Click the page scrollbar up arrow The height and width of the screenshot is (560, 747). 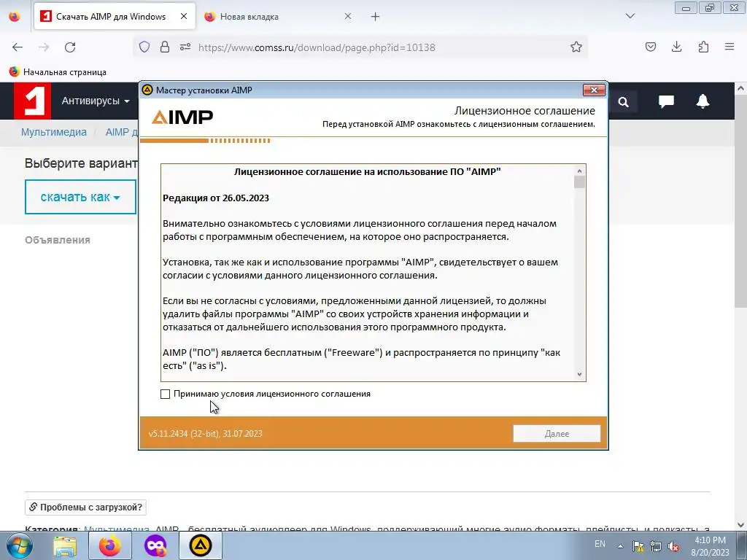point(741,88)
